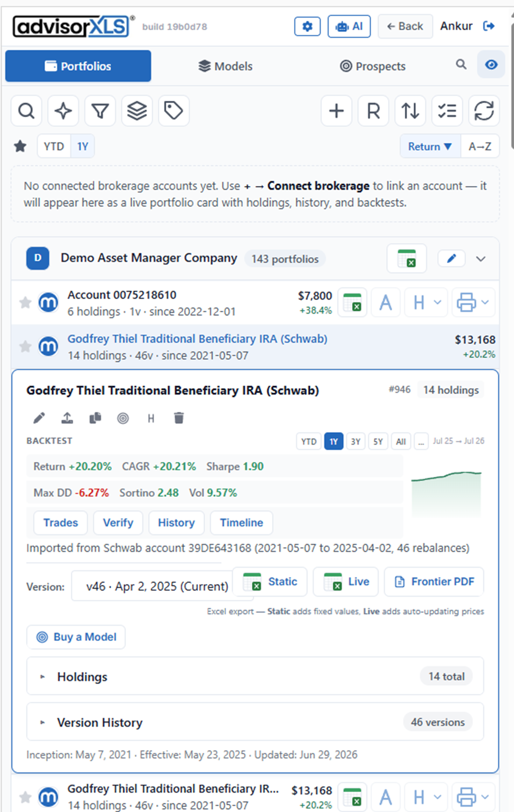
Task: Click the upload share icon in detail card
Action: [67, 418]
